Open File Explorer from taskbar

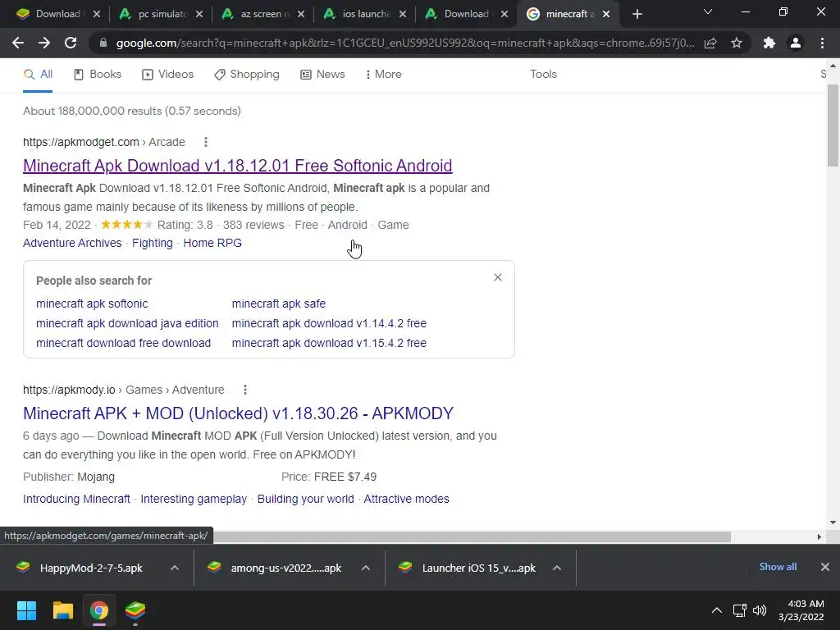point(62,610)
